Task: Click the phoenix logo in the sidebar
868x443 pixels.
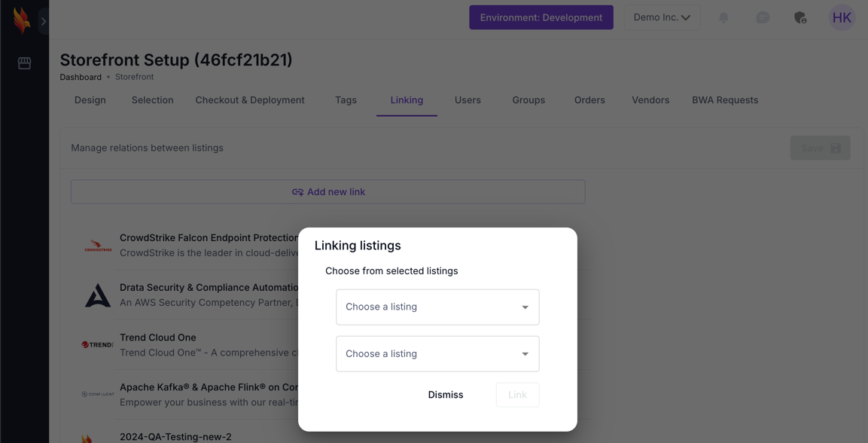Action: click(22, 20)
